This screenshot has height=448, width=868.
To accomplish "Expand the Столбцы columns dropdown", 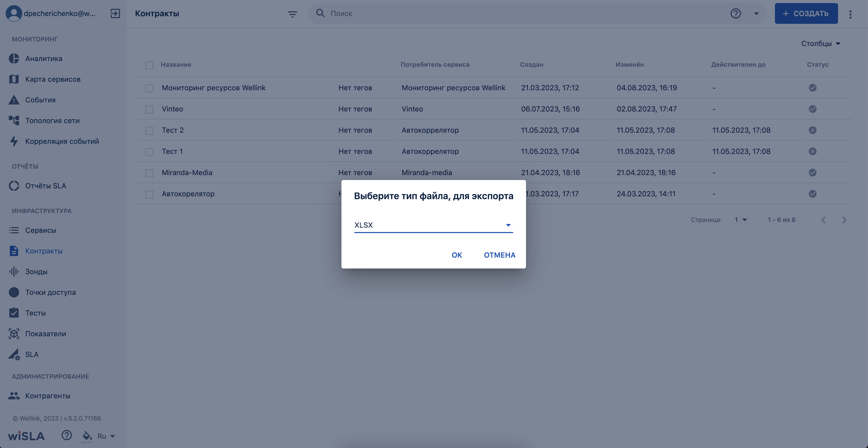I will tap(821, 43).
